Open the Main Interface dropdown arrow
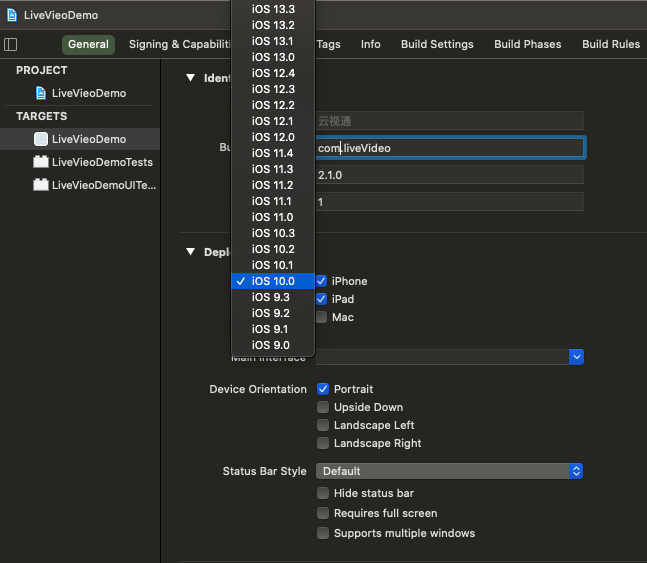 click(x=576, y=357)
